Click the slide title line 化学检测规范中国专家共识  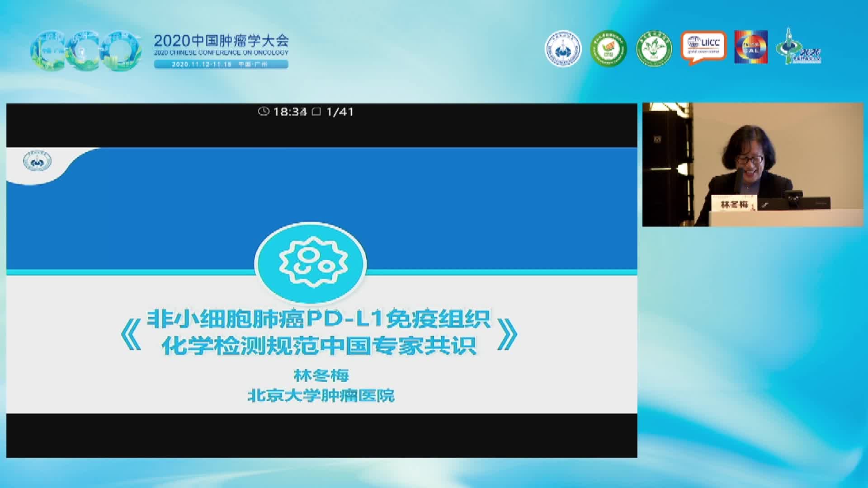(x=319, y=346)
